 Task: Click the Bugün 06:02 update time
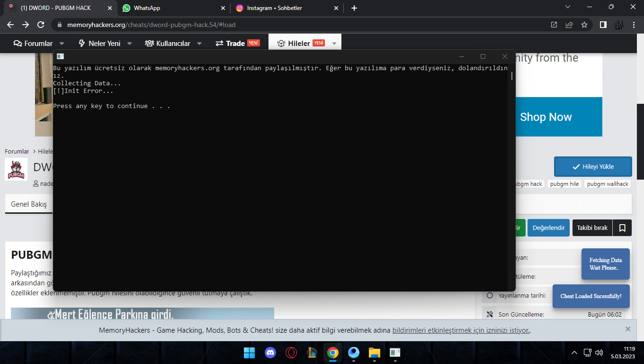[x=605, y=314]
